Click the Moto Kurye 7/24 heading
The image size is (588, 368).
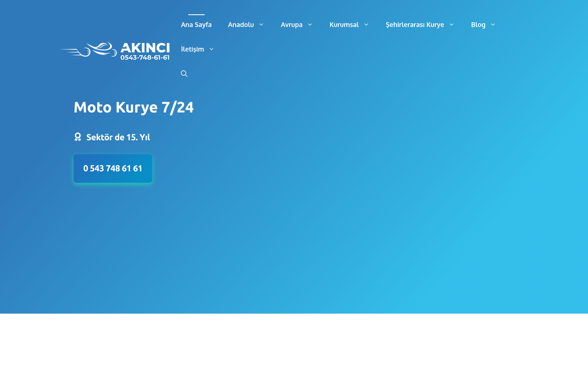click(x=134, y=107)
